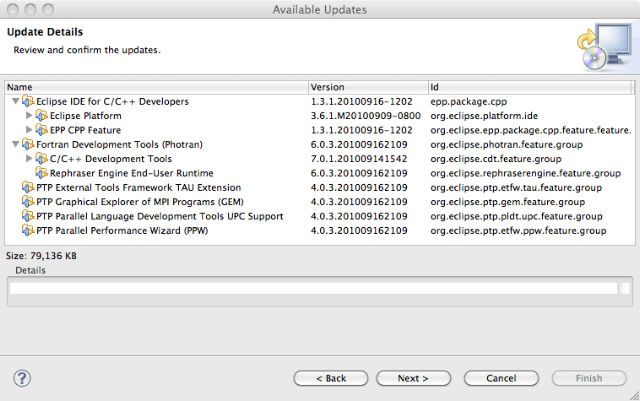Screen dimensions: 640x401
Task: Expand the EPP CPP Feature node
Action: 29,129
